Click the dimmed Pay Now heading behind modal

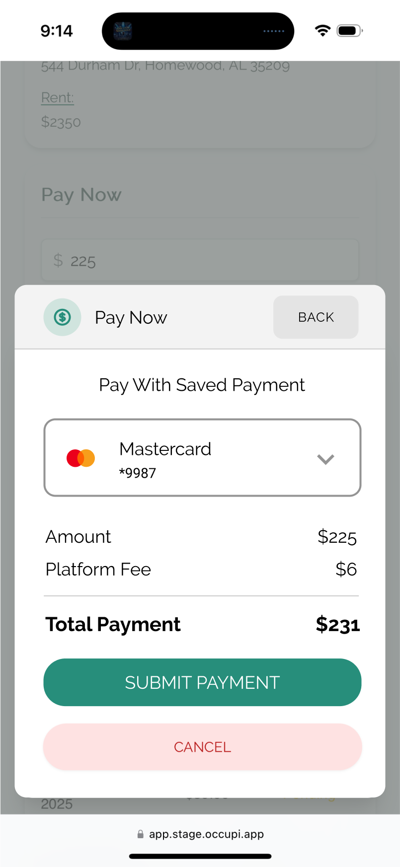click(x=81, y=195)
